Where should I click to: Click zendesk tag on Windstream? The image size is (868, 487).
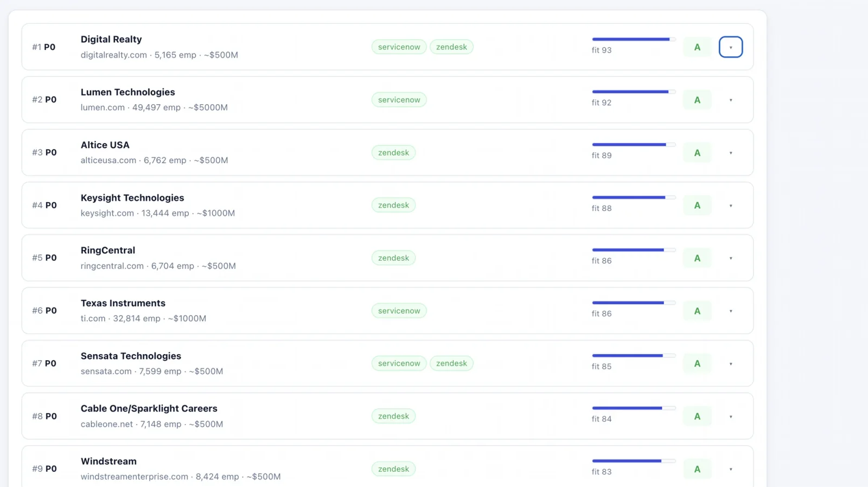(393, 469)
